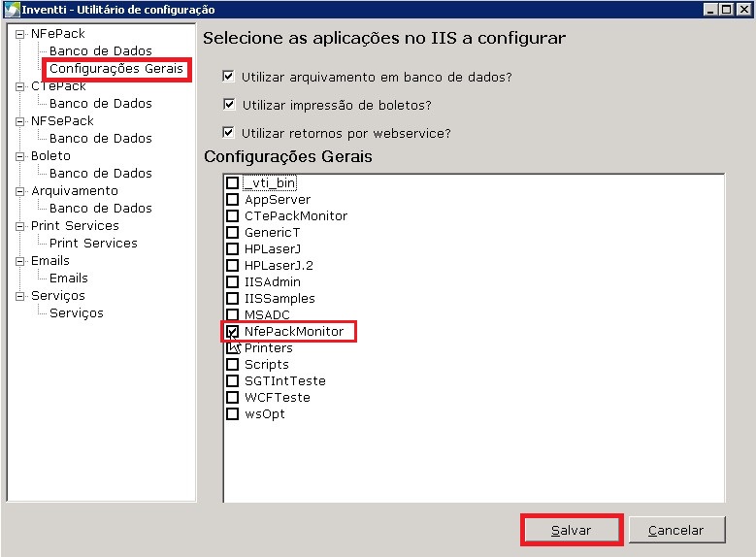Collapse the CTePack tree node

pyautogui.click(x=19, y=86)
